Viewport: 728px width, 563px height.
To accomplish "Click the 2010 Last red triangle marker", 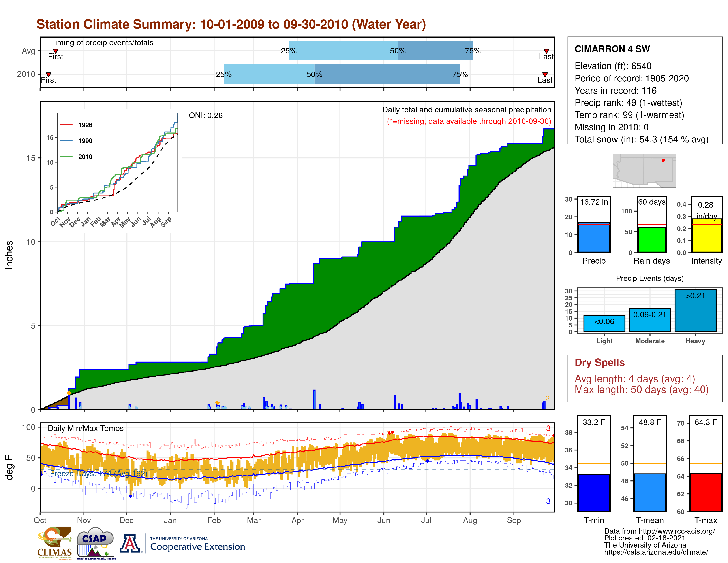I will click(x=545, y=74).
